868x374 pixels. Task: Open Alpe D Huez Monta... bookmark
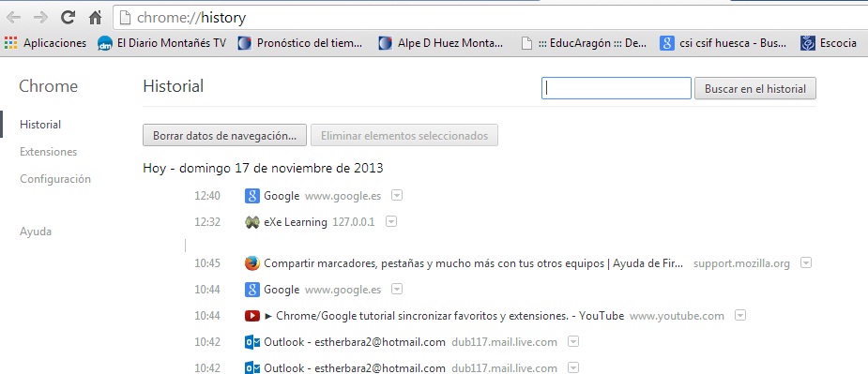click(x=441, y=42)
